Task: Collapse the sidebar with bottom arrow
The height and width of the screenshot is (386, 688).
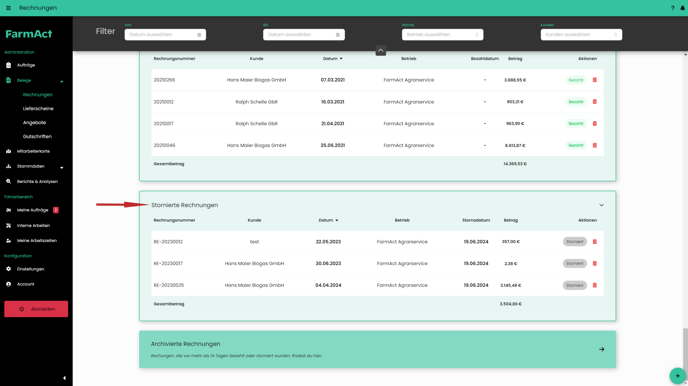Action: tap(64, 378)
